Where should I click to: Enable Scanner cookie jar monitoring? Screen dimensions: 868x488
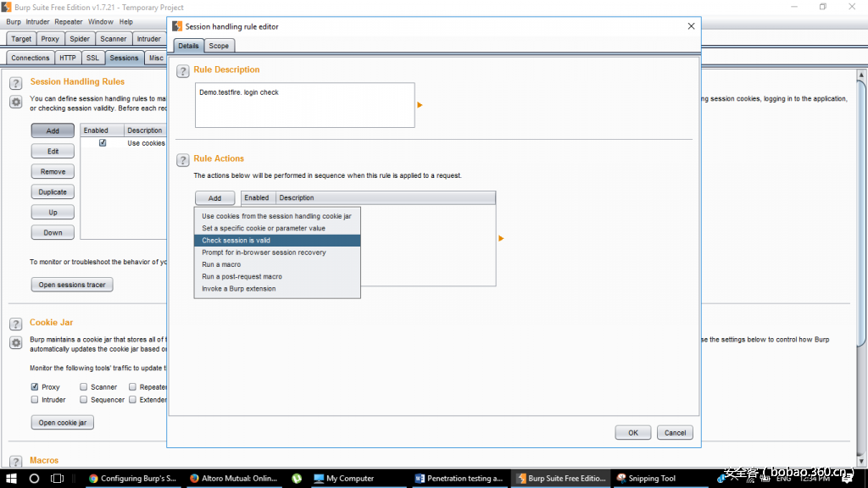[x=84, y=386]
